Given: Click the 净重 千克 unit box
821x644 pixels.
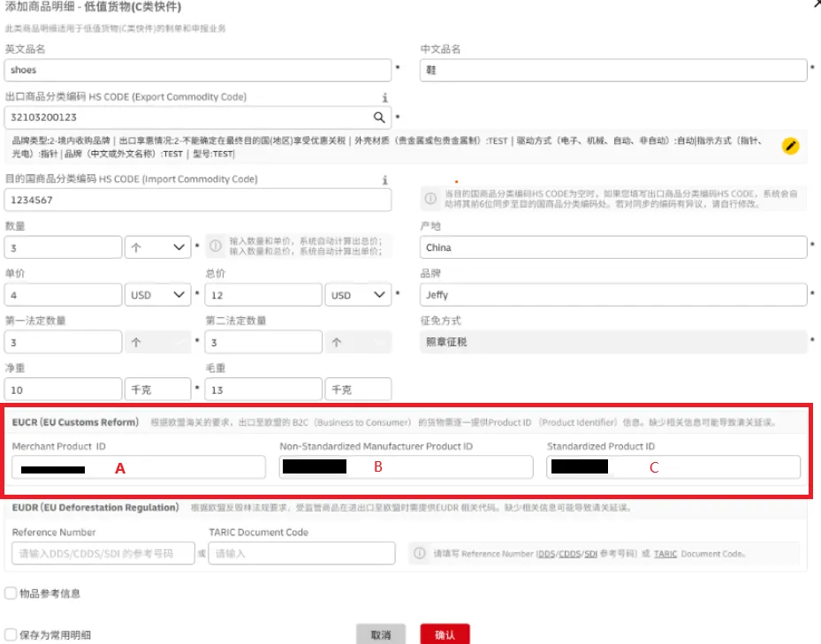Looking at the screenshot, I should click(157, 390).
